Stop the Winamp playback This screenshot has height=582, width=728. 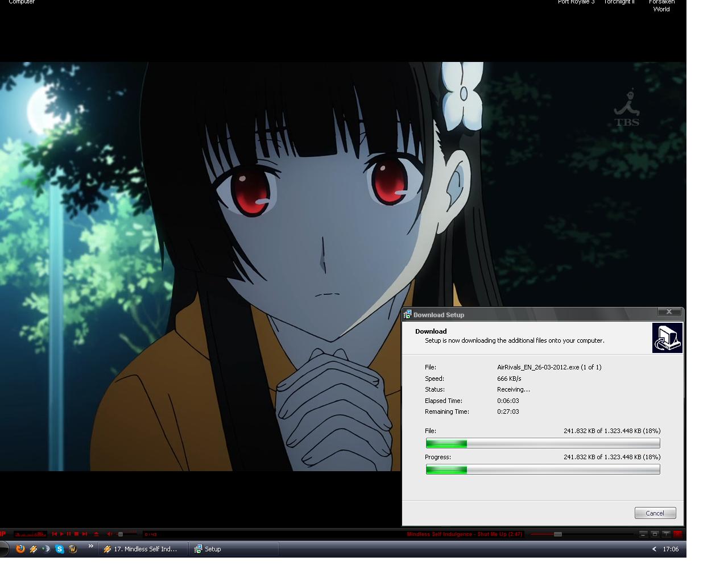(76, 534)
